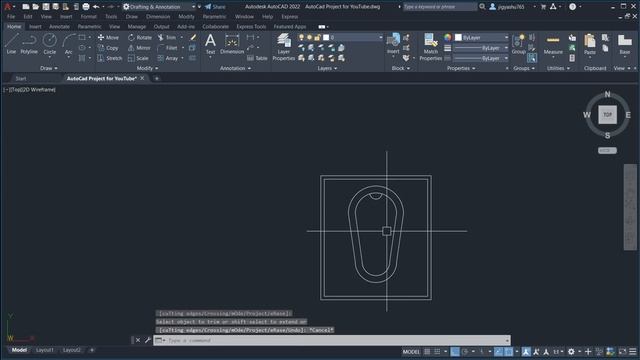The height and width of the screenshot is (360, 640).
Task: Click the Scale tool
Action: (138, 58)
